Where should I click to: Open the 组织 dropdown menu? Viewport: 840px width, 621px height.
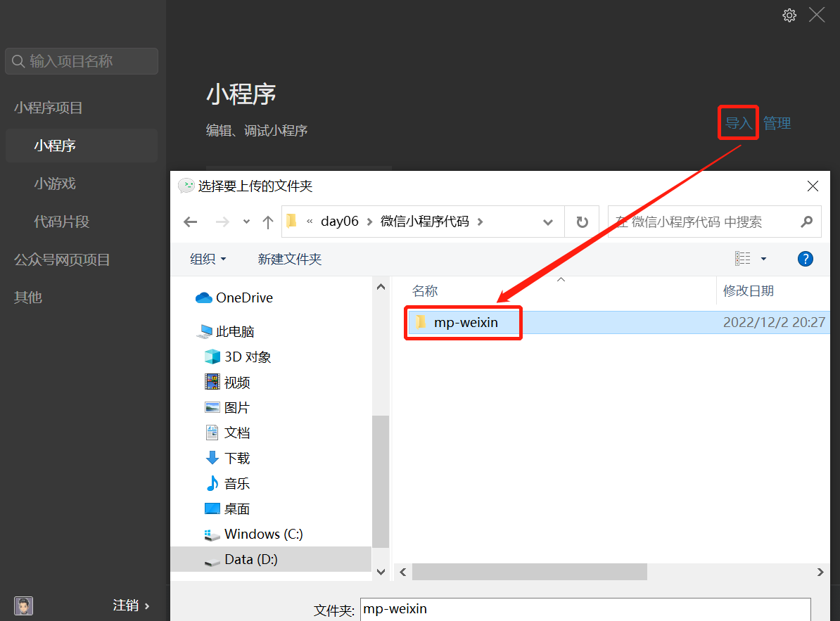208,259
